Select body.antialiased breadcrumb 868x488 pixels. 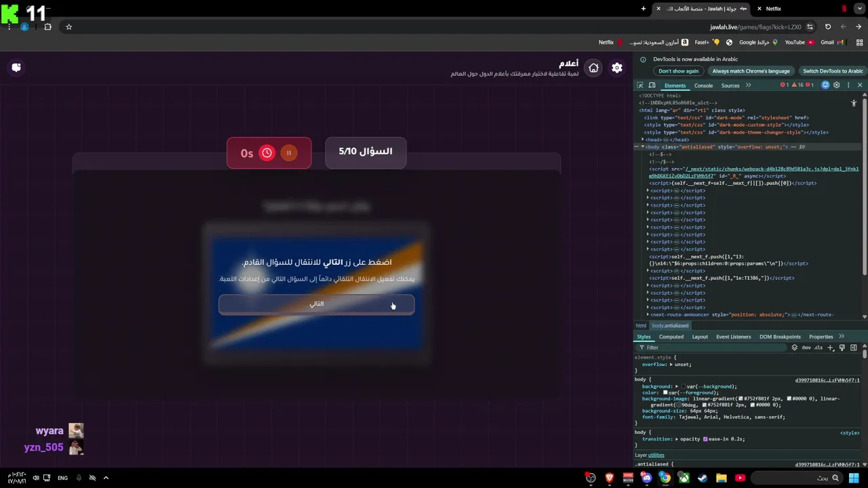[x=670, y=326]
